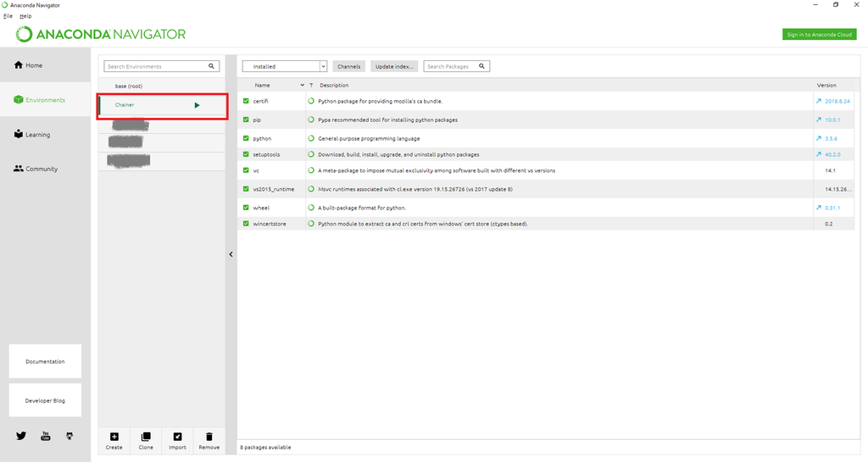
Task: Clone the selected environment
Action: [146, 441]
